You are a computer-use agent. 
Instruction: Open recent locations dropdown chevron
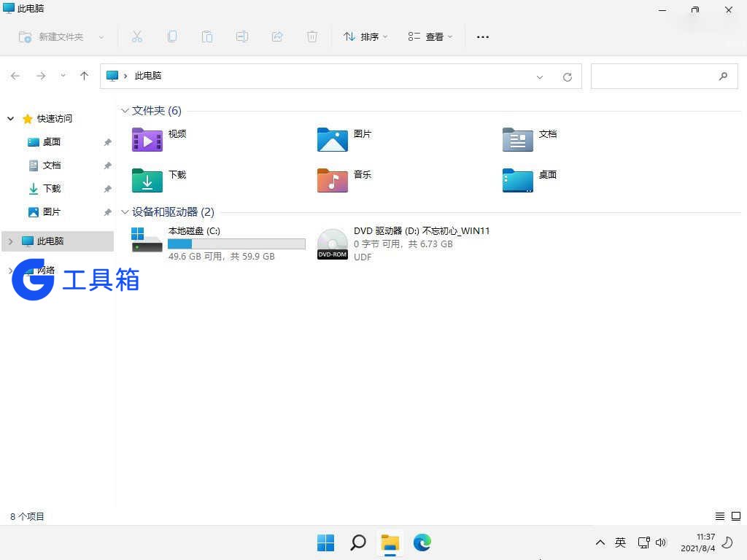(63, 75)
